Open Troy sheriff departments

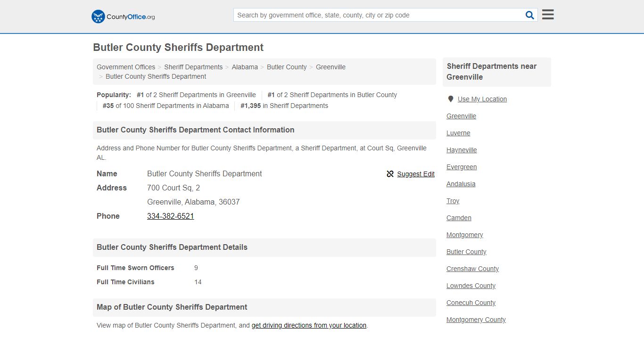(453, 201)
